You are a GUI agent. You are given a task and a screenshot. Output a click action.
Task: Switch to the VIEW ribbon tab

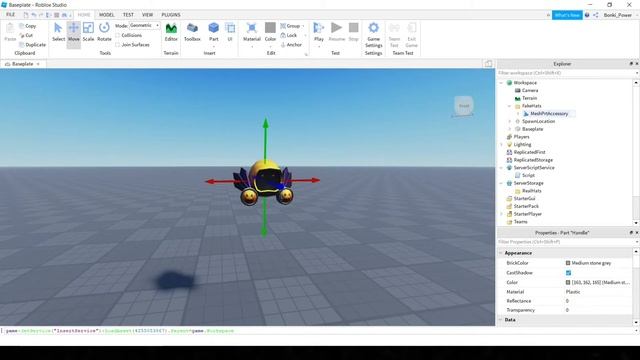point(147,15)
